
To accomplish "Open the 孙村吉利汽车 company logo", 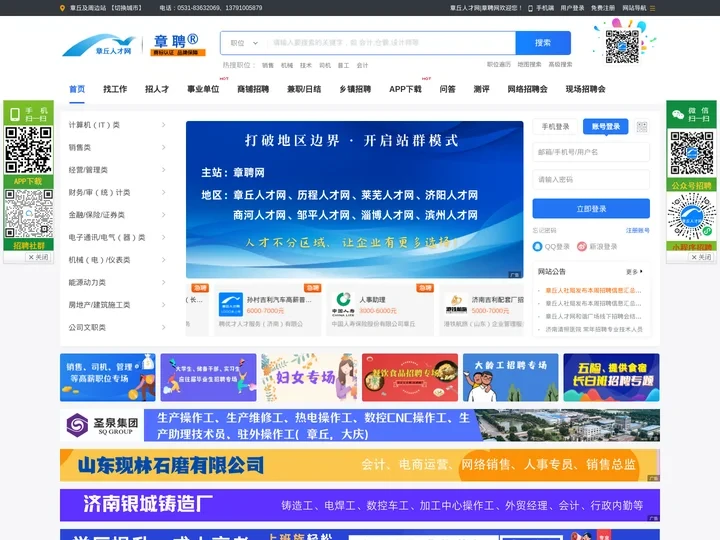I will pyautogui.click(x=231, y=304).
